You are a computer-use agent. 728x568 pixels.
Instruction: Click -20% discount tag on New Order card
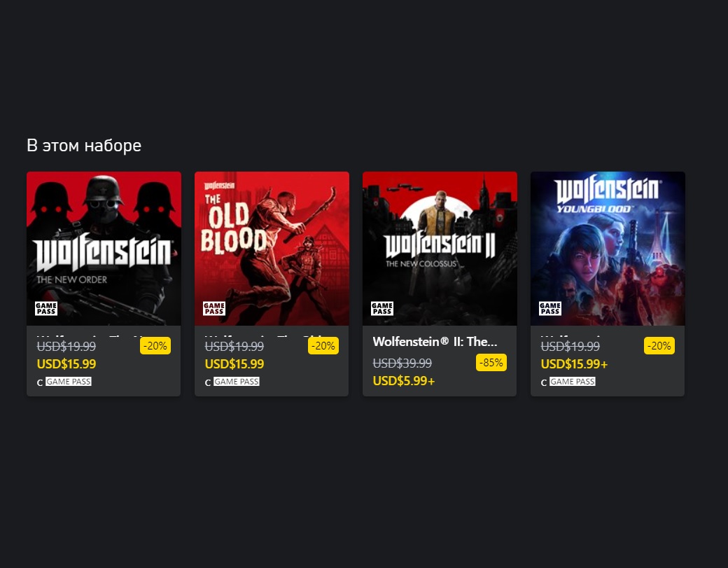click(x=155, y=346)
